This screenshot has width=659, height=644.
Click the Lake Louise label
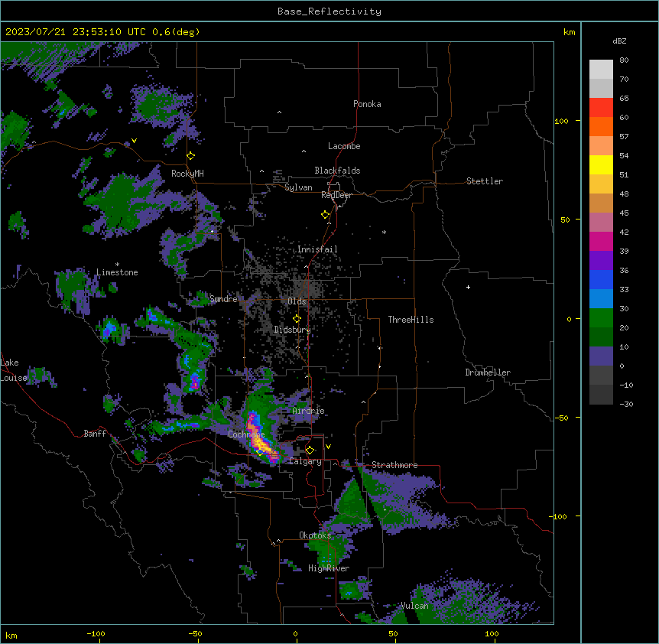click(14, 370)
